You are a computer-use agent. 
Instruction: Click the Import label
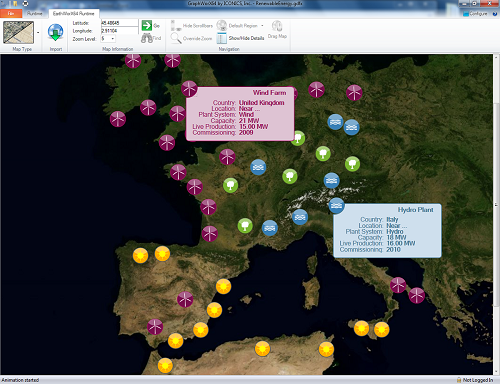56,49
